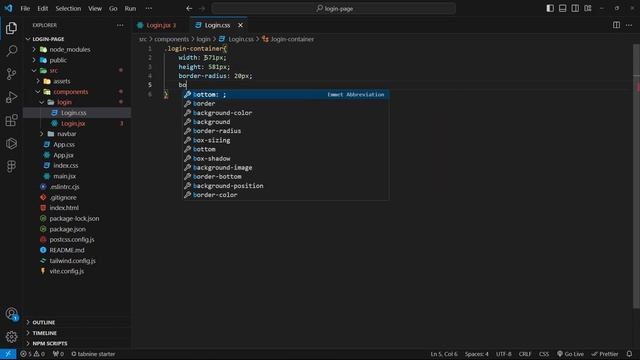Switch to the Login.jsx tab

[161, 25]
